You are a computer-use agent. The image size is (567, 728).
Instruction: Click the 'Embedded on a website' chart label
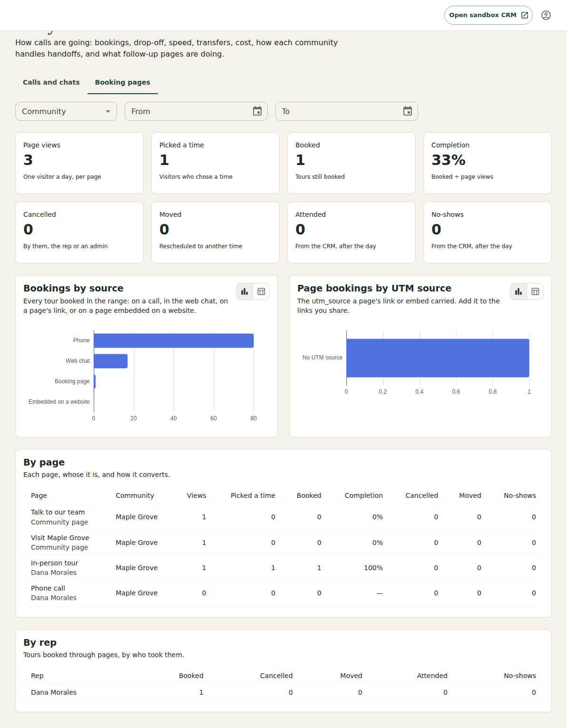[x=59, y=402]
